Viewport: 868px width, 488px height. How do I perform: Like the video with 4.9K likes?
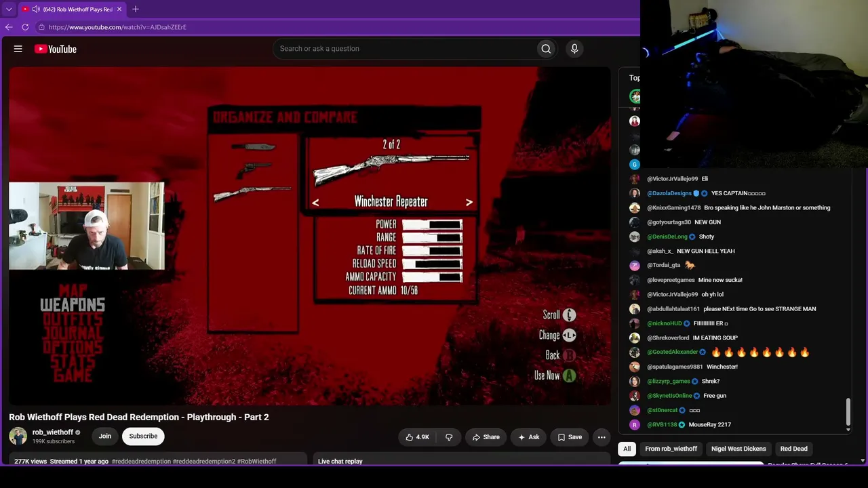click(x=417, y=437)
